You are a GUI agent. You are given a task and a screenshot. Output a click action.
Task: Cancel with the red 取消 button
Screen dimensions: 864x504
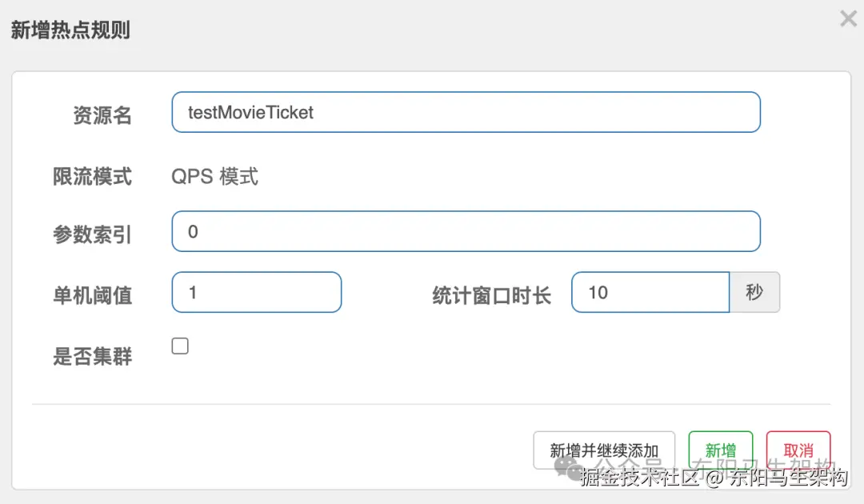click(798, 450)
